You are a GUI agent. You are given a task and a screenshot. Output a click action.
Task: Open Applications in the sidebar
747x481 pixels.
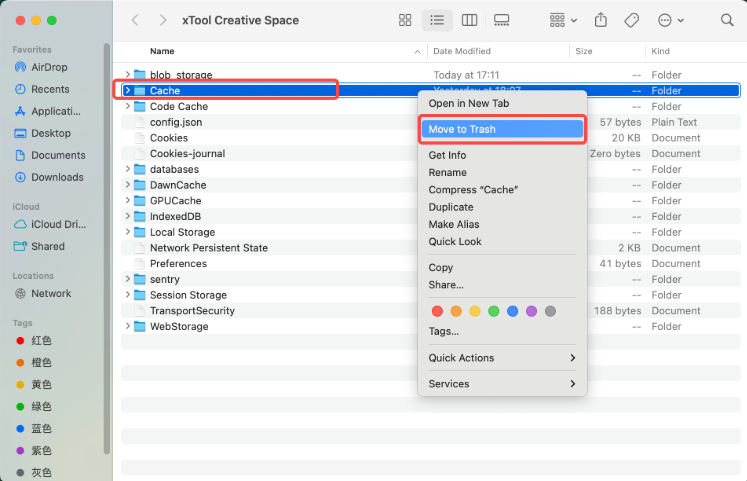[x=47, y=111]
